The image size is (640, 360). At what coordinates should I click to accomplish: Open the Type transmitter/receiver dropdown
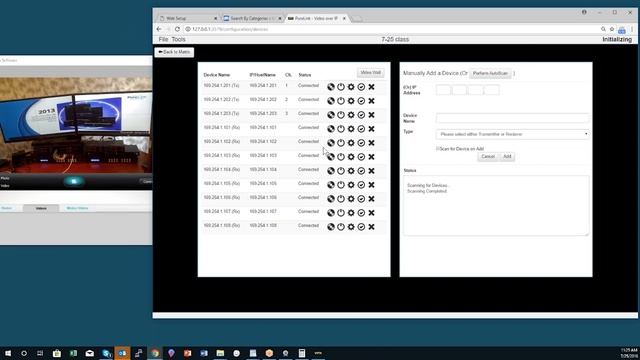512,134
